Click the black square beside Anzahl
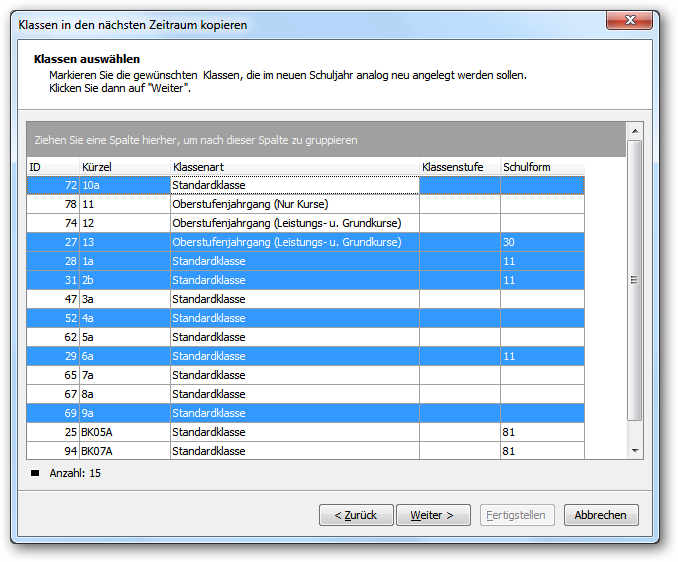Image resolution: width=678 pixels, height=562 pixels. click(35, 473)
